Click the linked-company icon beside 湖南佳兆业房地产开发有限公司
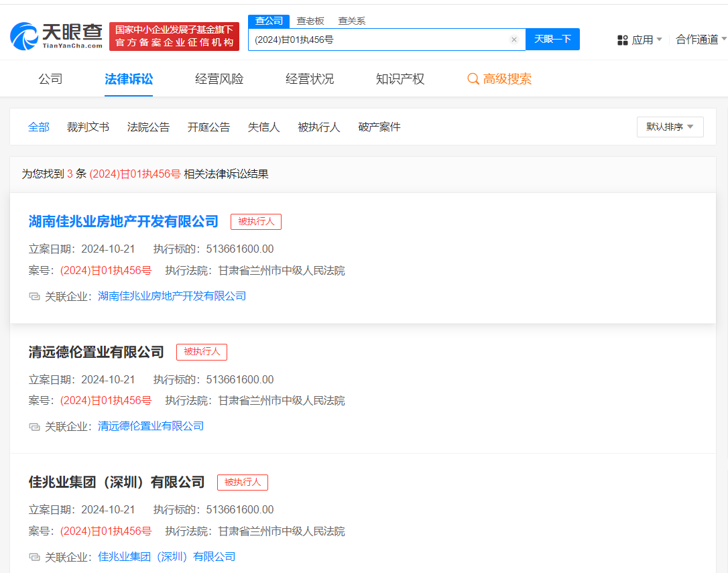Screen dimensions: 728x573 click(x=35, y=296)
